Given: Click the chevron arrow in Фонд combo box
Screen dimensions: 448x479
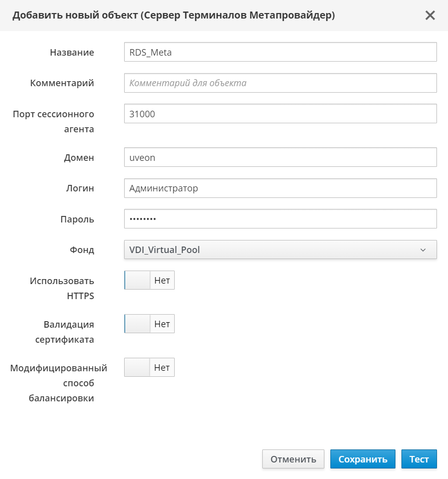Looking at the screenshot, I should pos(423,250).
